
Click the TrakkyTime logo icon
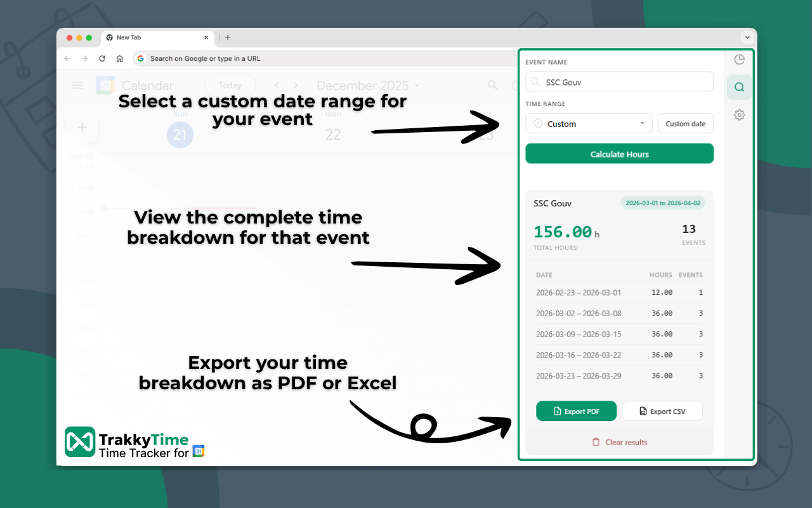(80, 442)
